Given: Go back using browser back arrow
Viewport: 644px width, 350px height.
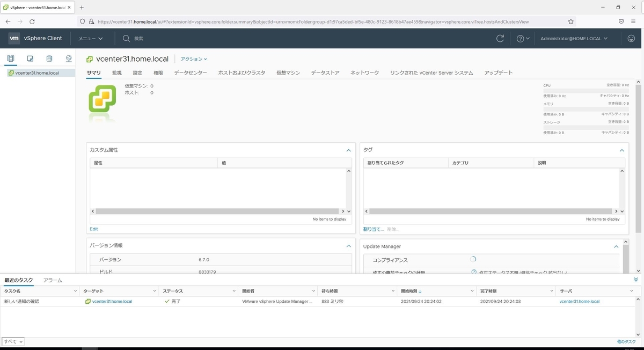Looking at the screenshot, I should pos(8,21).
